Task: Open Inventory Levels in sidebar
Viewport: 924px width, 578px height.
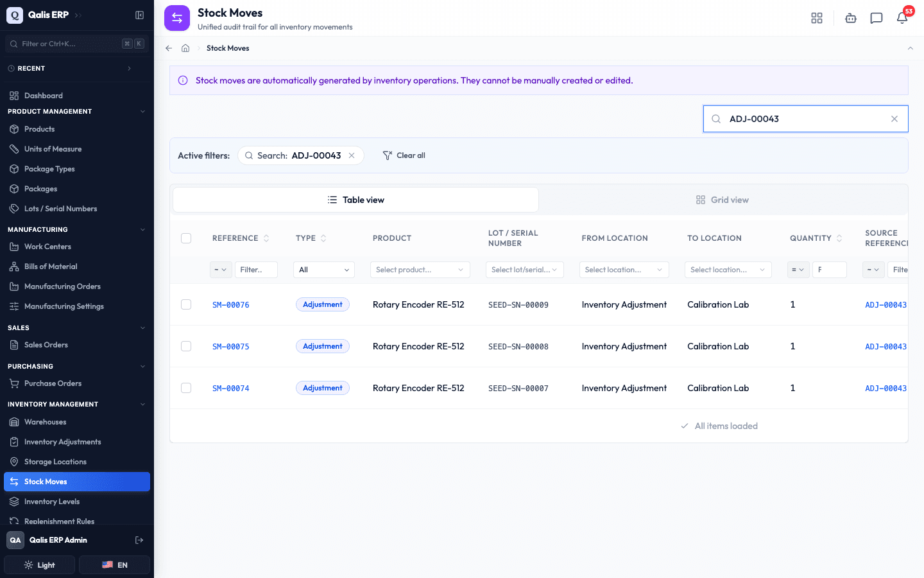Action: click(77, 502)
